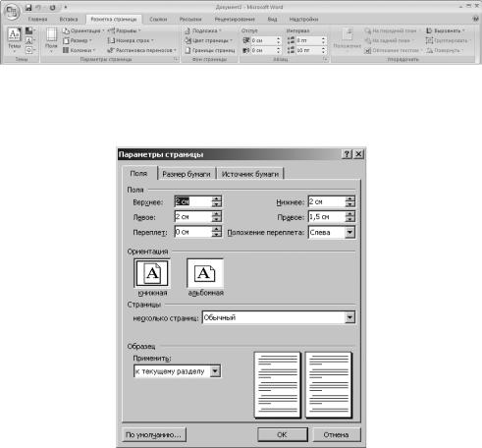The height and width of the screenshot is (448, 482).
Task: Open the theme effects icon menu
Action: tap(30, 50)
